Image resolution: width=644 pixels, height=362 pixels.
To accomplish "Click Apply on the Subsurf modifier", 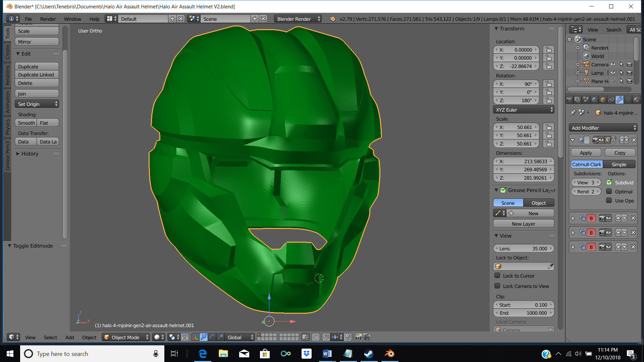I will point(586,153).
